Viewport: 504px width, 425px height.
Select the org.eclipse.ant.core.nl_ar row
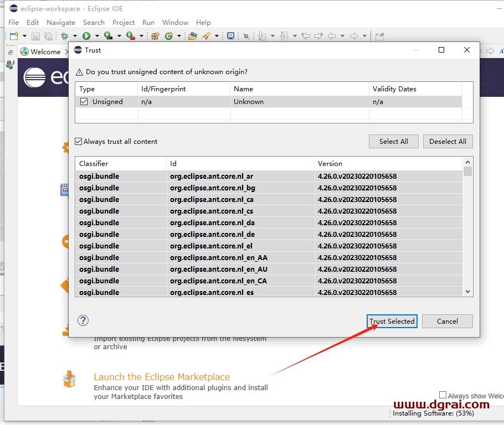(x=269, y=176)
